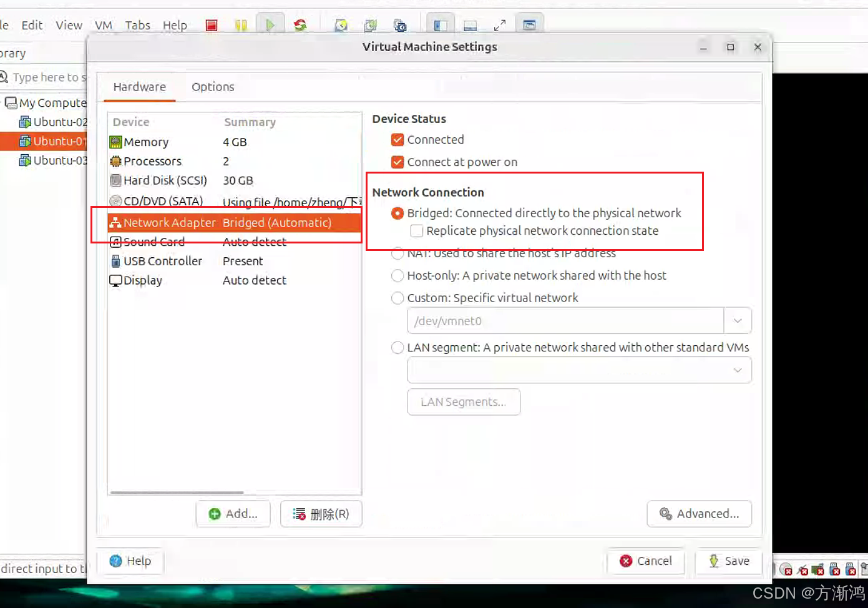
Task: Open the Snapshot Manager toolbar icon
Action: click(x=400, y=26)
